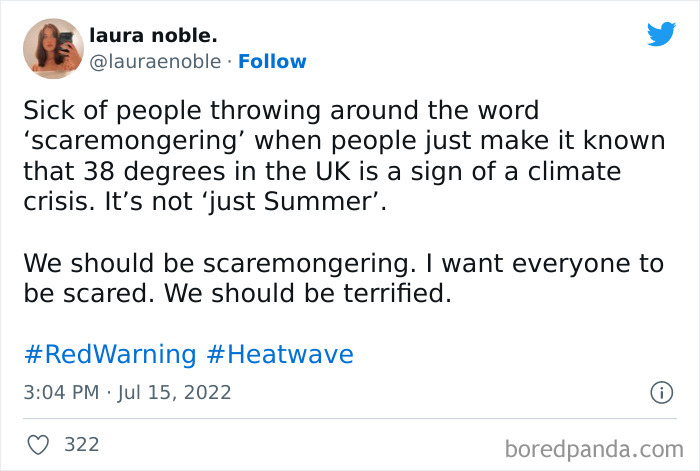Click the display name 'laura noble.'
This screenshot has width=700, height=471.
click(153, 36)
